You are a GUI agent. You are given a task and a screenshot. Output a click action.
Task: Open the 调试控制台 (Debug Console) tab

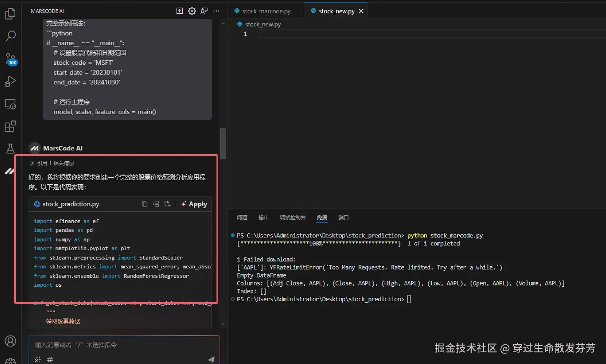(293, 217)
